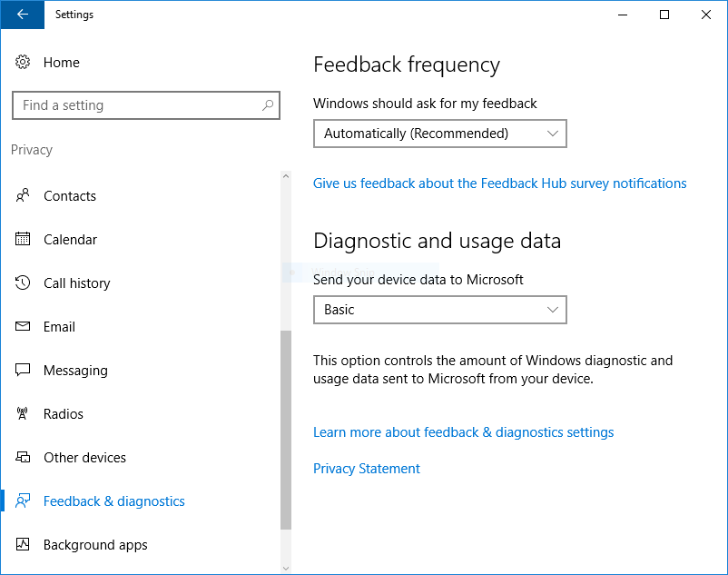Click the Contacts people icon
This screenshot has width=728, height=575.
pyautogui.click(x=23, y=196)
